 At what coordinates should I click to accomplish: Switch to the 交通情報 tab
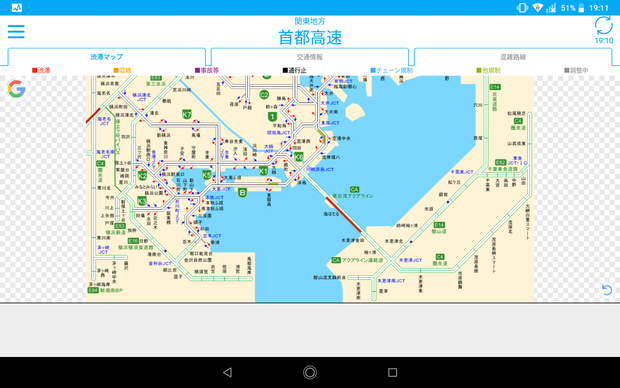click(x=310, y=57)
